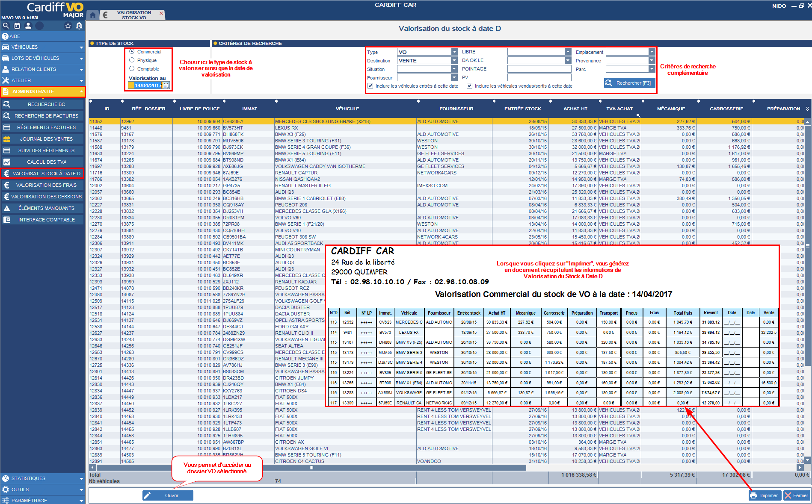Open the Type dropdown showing VO
Image resolution: width=812 pixels, height=504 pixels.
[454, 52]
